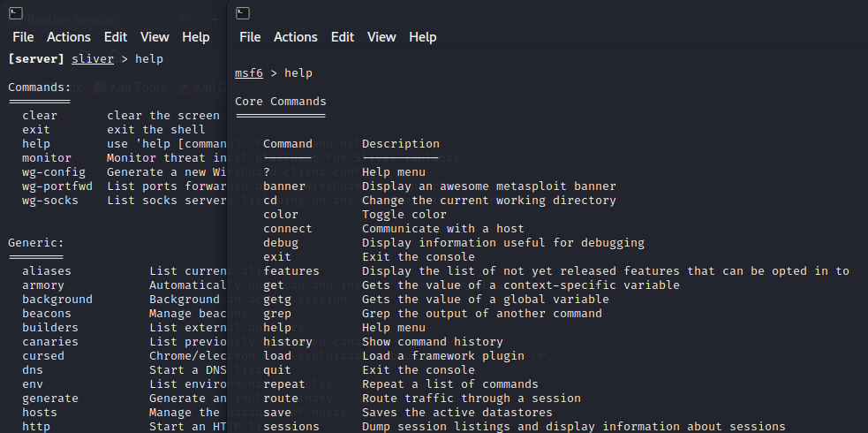
Task: Select the underlined 'sliver' prompt text
Action: (x=93, y=59)
